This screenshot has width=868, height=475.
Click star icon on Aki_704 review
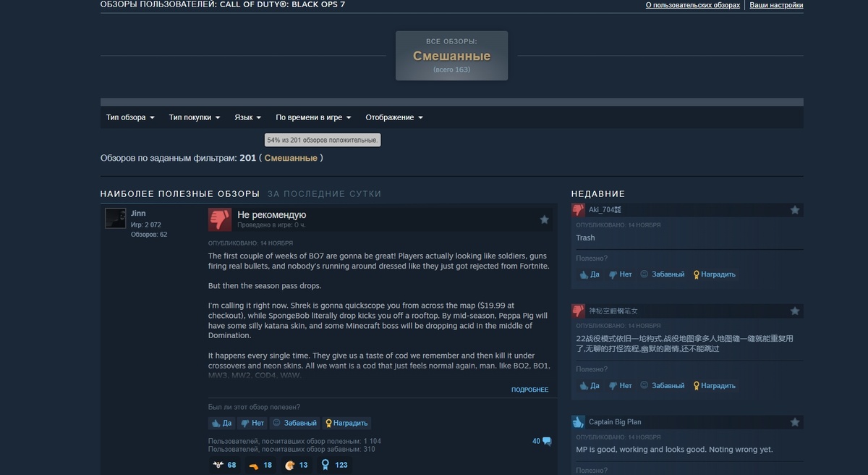click(795, 210)
